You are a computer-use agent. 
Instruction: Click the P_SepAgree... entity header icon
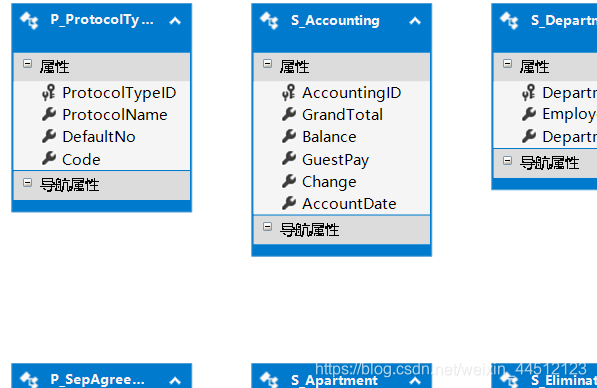click(x=30, y=380)
